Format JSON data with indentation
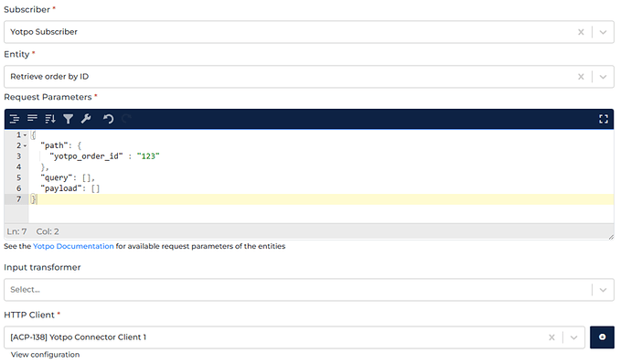631x364 pixels. (15, 119)
